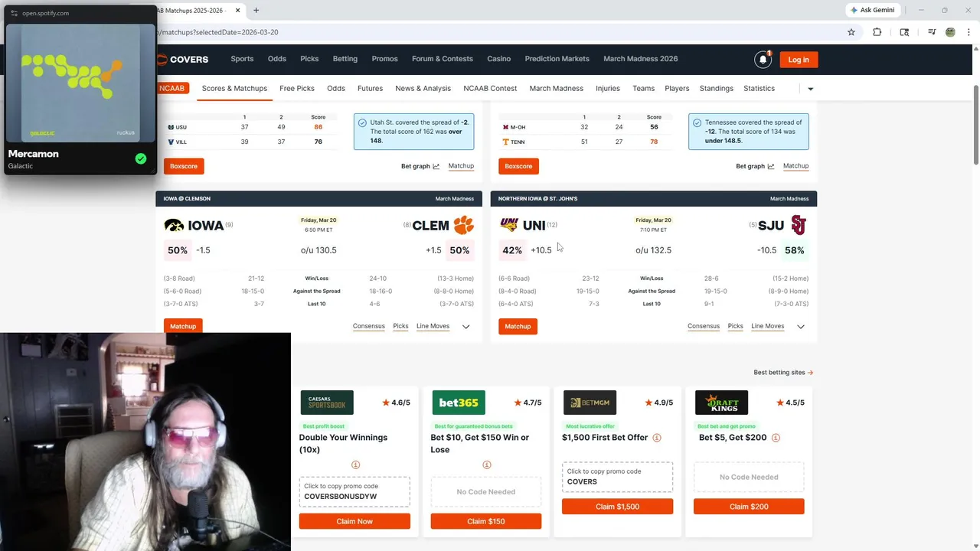The width and height of the screenshot is (980, 551).
Task: Go to March Madness 2026 header link
Action: [x=640, y=59]
